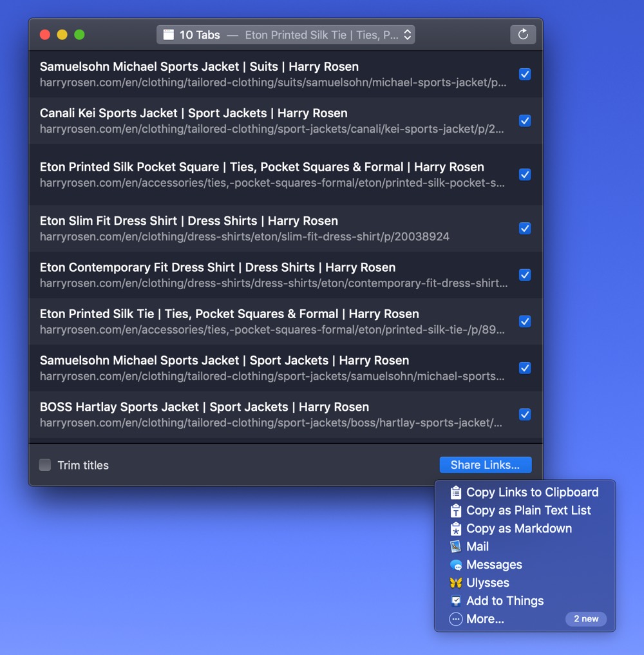Share links via Mail
Viewport: 644px width, 655px height.
(x=525, y=546)
